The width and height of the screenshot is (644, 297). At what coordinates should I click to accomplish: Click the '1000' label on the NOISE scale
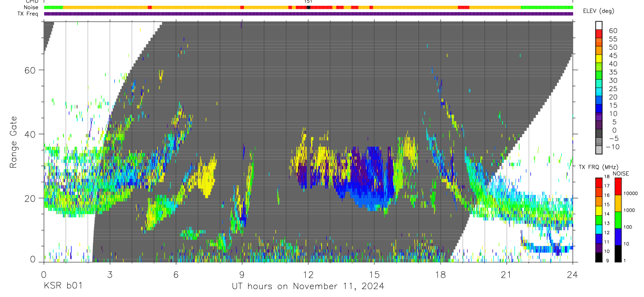(629, 211)
